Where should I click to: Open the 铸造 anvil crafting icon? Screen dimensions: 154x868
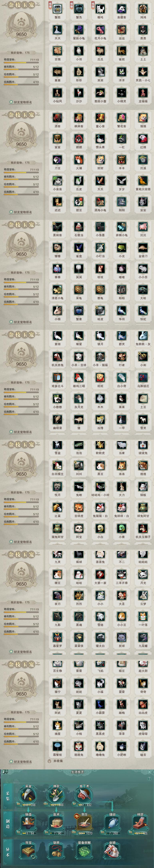[28, 823]
